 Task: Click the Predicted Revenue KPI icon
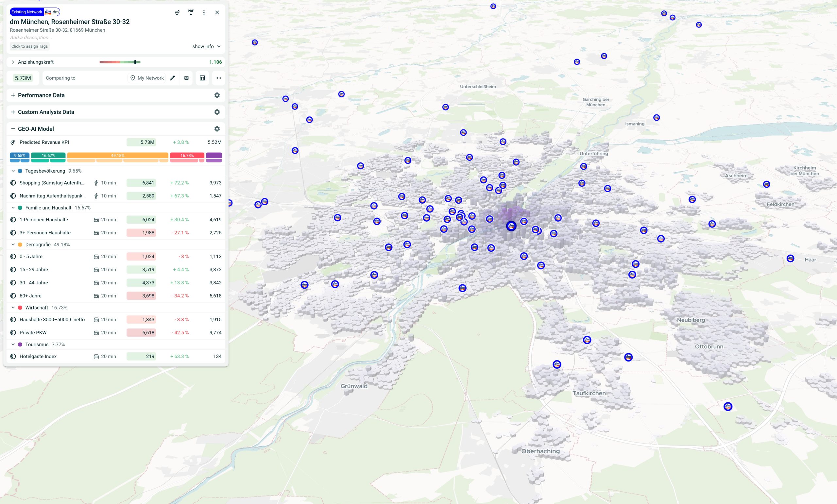click(13, 142)
